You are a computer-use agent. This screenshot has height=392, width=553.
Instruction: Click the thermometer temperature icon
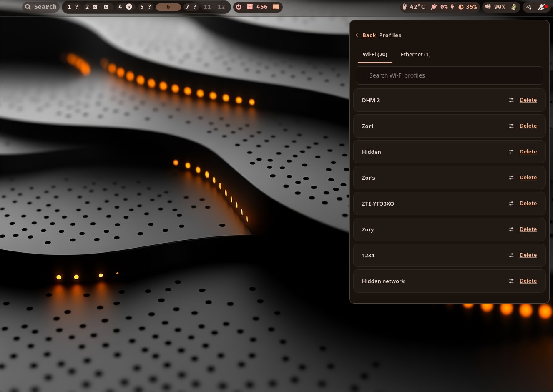[405, 7]
